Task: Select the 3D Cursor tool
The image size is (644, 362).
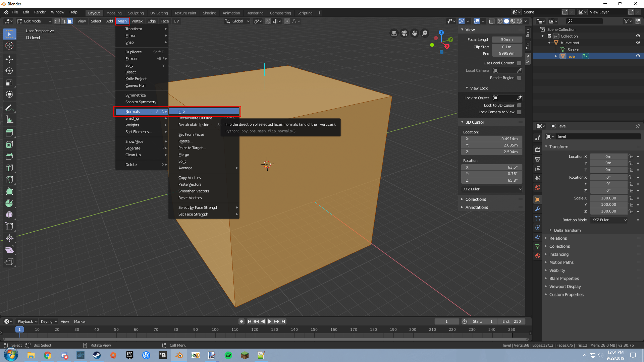Action: point(9,46)
